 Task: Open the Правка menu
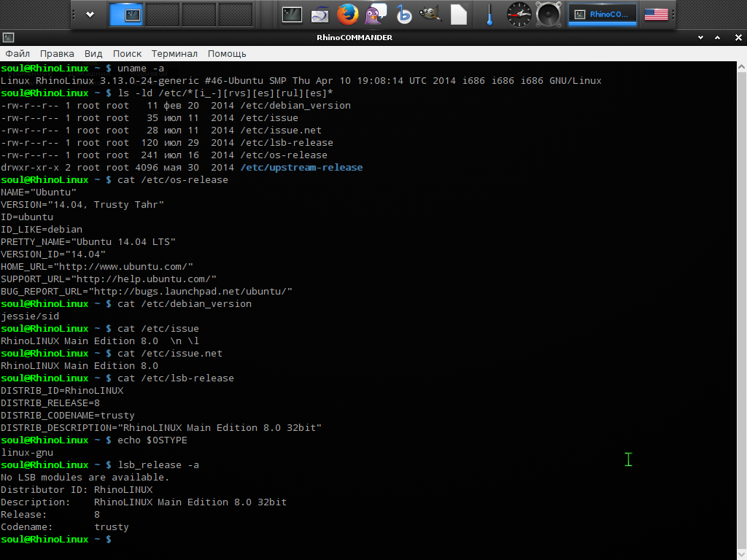tap(57, 54)
